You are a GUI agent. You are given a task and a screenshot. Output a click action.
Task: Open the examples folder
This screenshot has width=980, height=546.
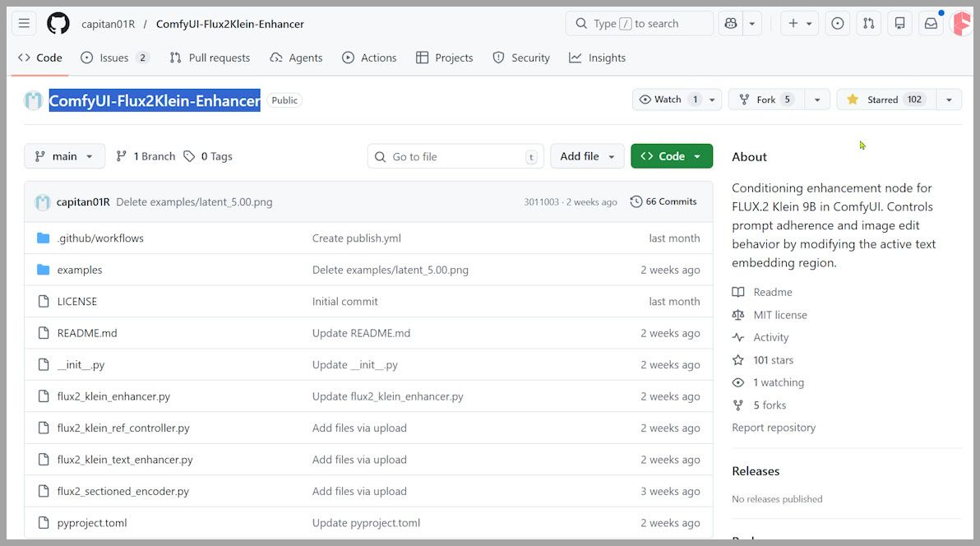80,270
